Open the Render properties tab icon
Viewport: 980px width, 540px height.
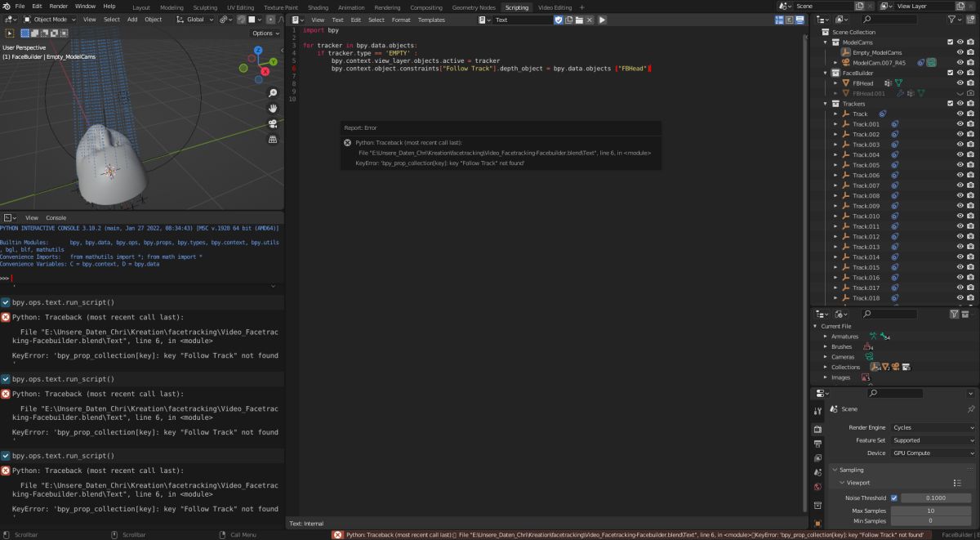point(817,429)
